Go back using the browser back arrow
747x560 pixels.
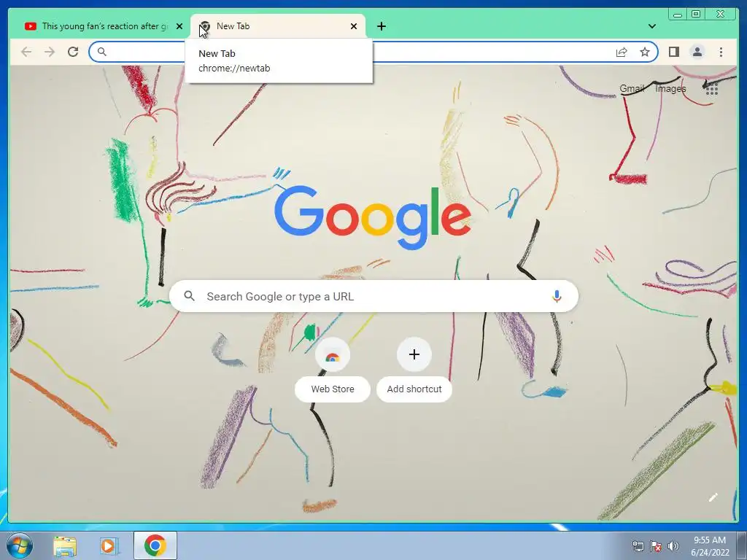[x=26, y=52]
